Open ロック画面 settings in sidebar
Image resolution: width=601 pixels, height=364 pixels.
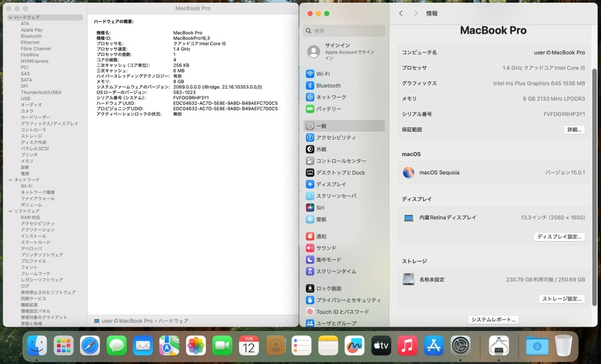[x=344, y=289]
